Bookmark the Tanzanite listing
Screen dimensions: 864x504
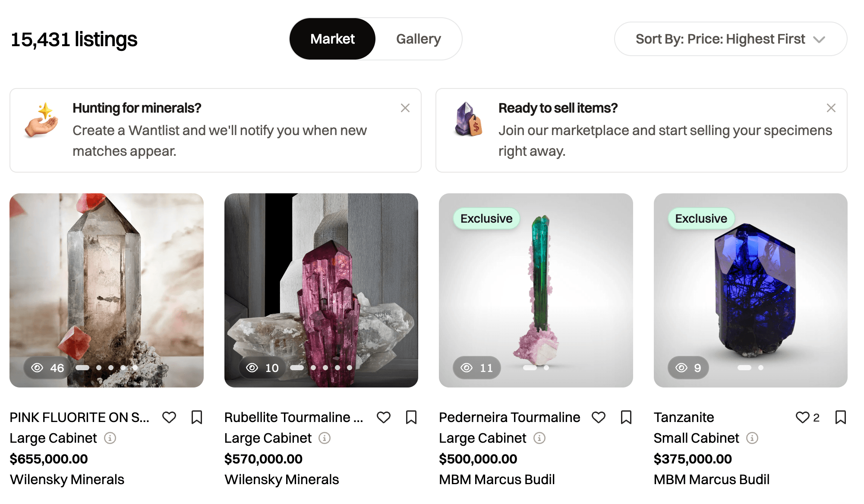click(841, 417)
